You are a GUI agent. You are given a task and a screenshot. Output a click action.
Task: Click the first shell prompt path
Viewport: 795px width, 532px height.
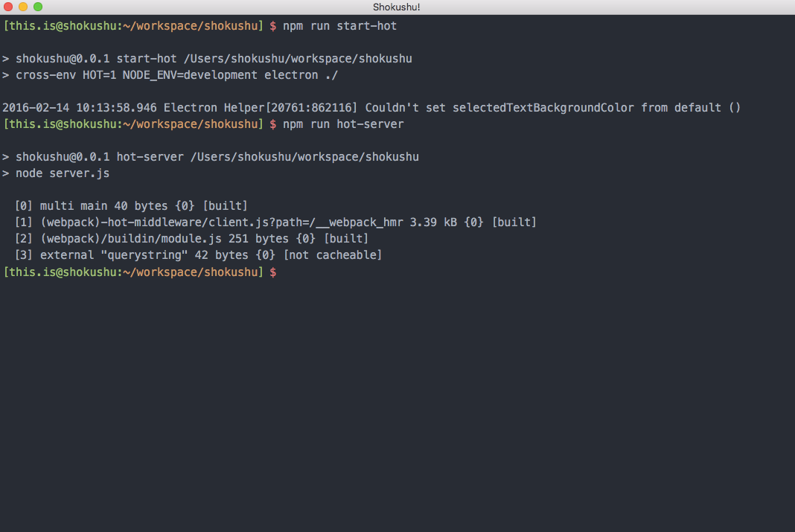(134, 26)
